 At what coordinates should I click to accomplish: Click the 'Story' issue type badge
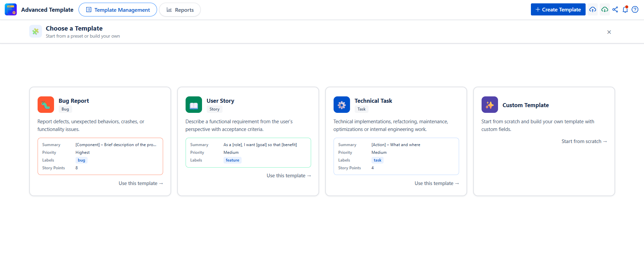(x=214, y=109)
